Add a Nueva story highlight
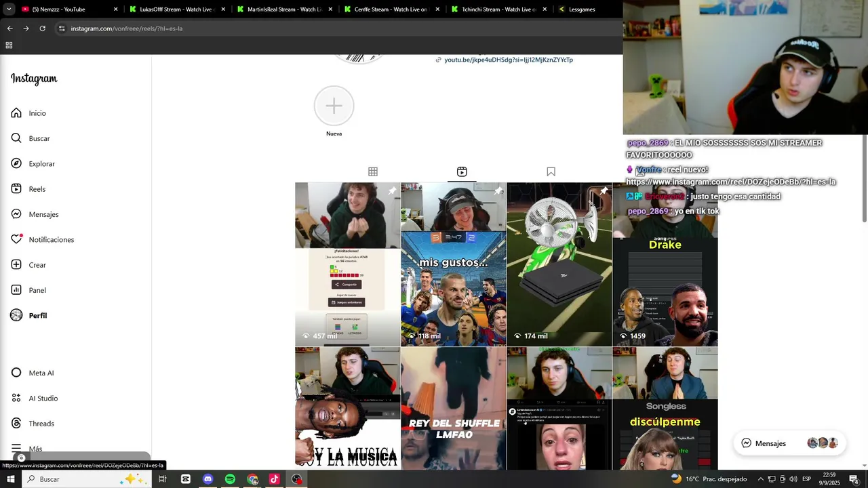This screenshot has height=488, width=868. pyautogui.click(x=334, y=106)
